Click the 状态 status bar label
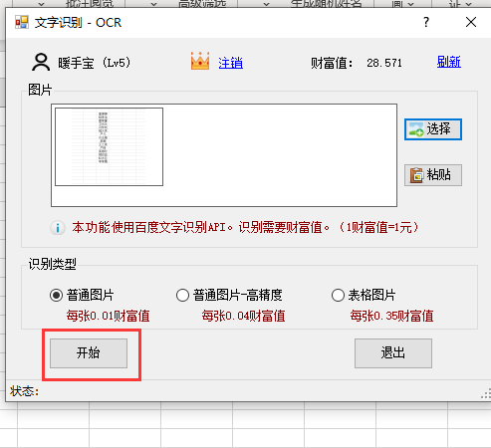Viewport: 491px width, 448px height. pos(24,391)
